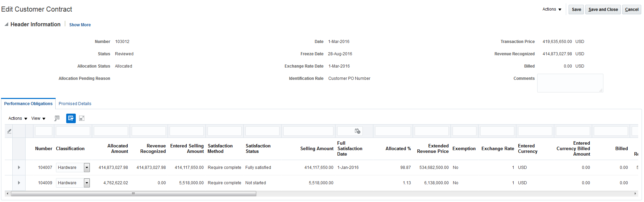The width and height of the screenshot is (644, 202).
Task: Switch to the Promised Details tab
Action: (75, 104)
